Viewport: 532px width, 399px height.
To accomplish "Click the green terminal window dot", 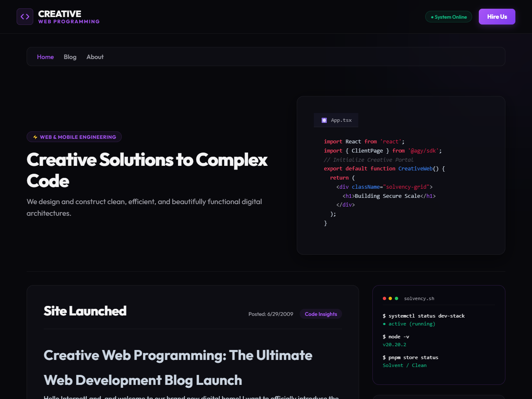I will [397, 298].
